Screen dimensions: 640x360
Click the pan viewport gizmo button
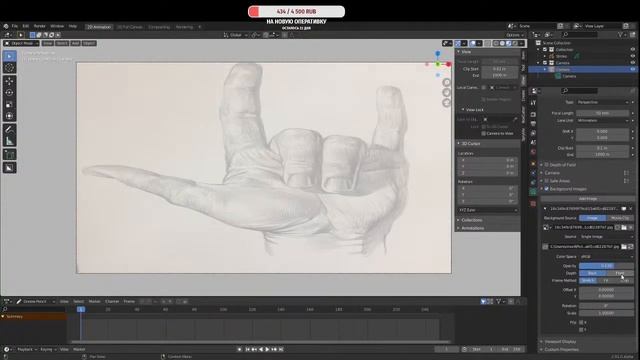coord(447,93)
